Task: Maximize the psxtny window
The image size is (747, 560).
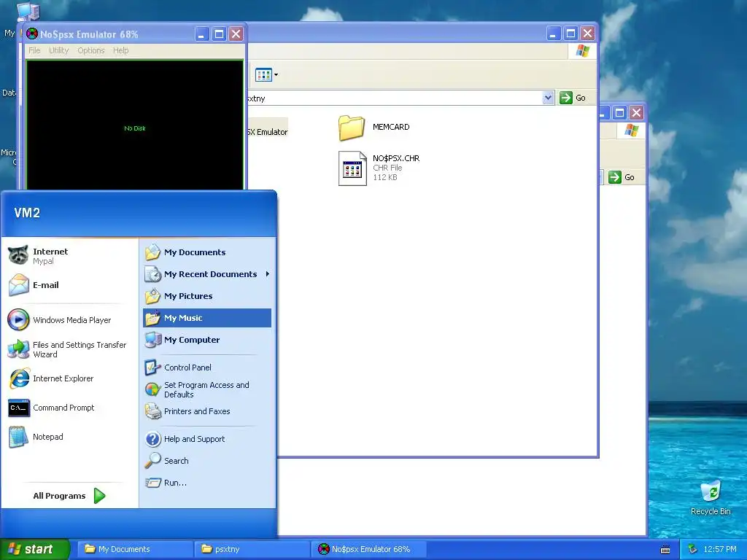Action: coord(570,34)
